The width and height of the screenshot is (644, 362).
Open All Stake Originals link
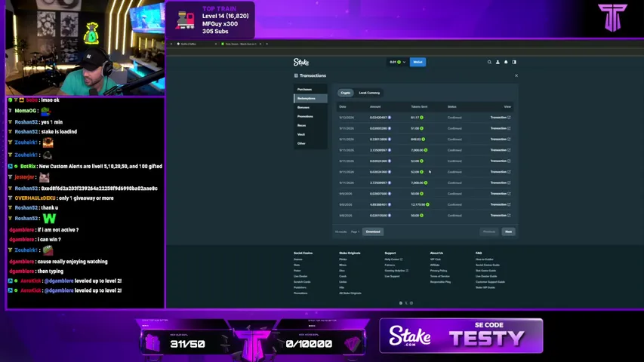click(x=350, y=293)
